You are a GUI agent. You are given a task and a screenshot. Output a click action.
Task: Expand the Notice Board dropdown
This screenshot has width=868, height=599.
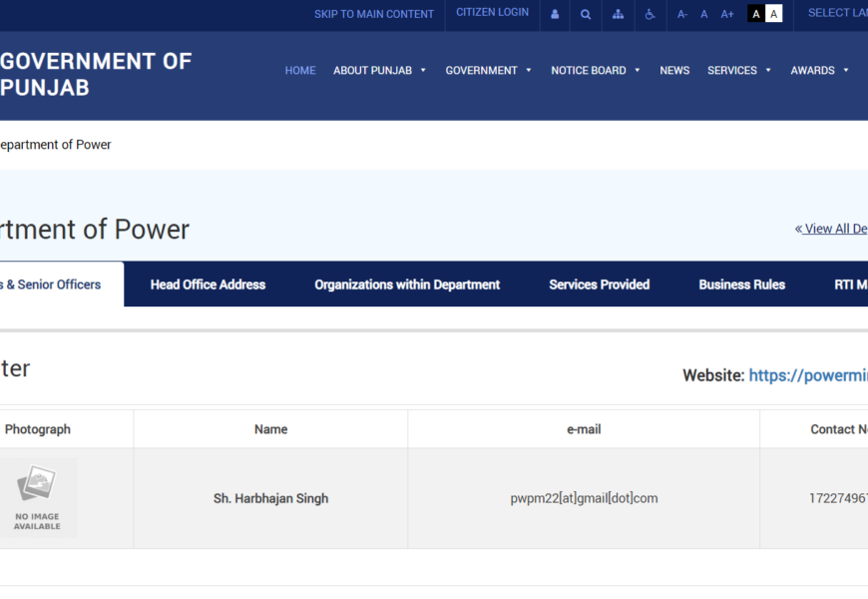tap(595, 71)
